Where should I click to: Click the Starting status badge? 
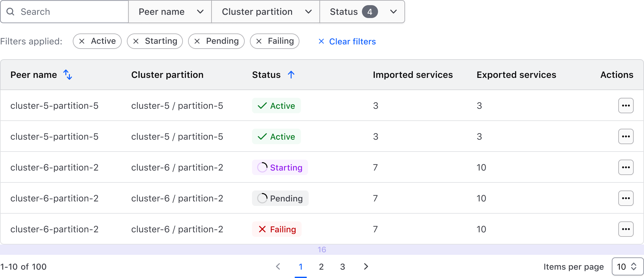[x=280, y=167]
